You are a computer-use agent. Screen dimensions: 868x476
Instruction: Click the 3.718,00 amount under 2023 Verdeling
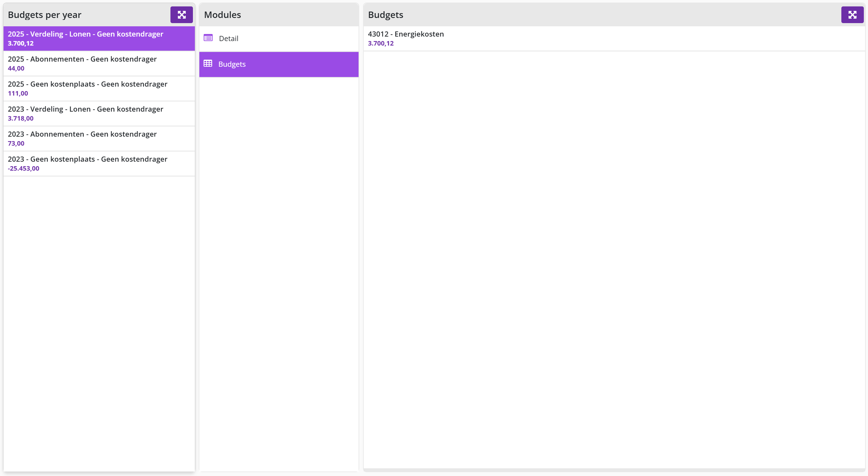pos(21,118)
